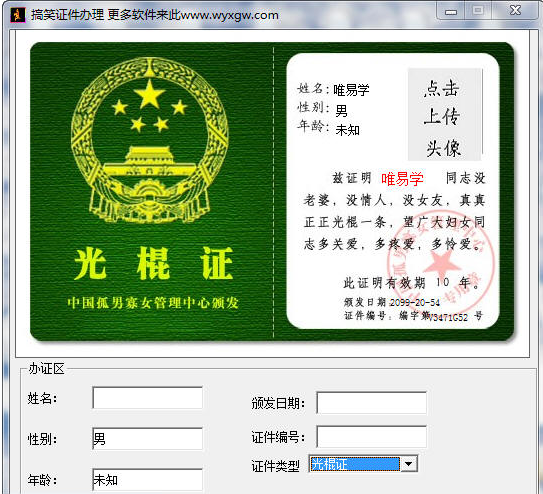The height and width of the screenshot is (494, 543).
Task: Maximize the application window
Action: coord(478,11)
